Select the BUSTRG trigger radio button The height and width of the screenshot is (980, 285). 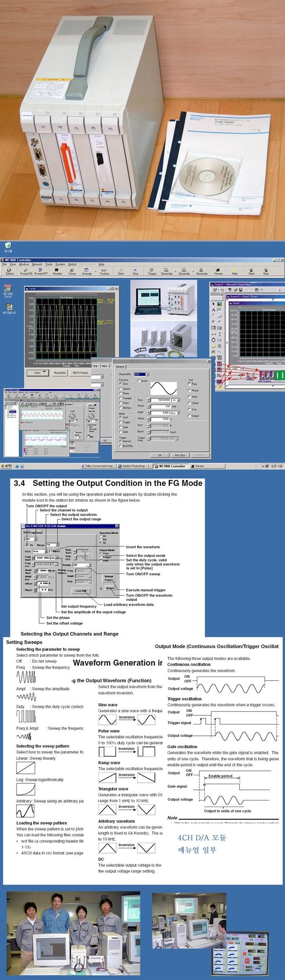(x=120, y=446)
